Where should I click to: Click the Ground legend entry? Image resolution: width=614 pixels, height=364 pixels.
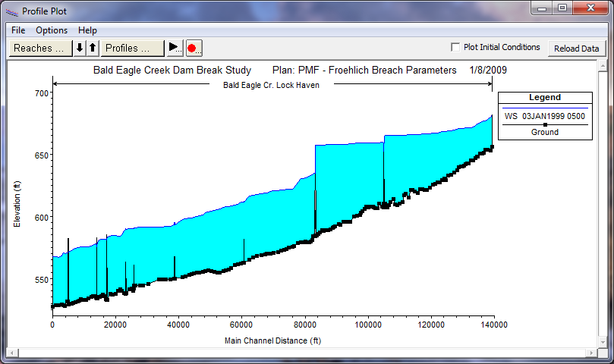[545, 132]
